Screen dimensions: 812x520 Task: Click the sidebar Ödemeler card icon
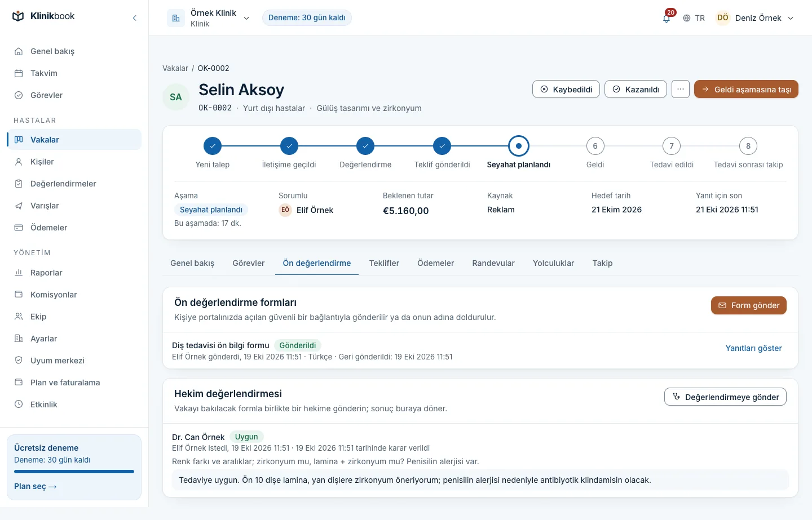click(x=19, y=228)
